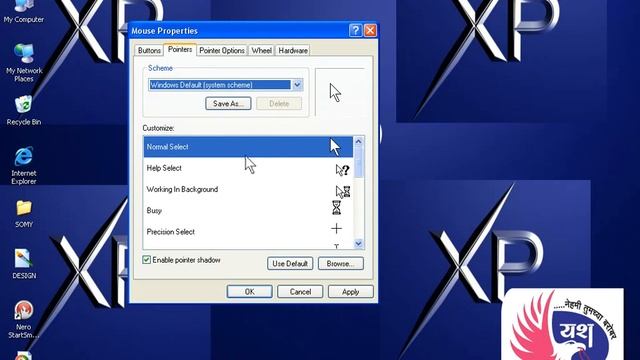Image resolution: width=640 pixels, height=360 pixels.
Task: Click the Save As button
Action: click(228, 104)
